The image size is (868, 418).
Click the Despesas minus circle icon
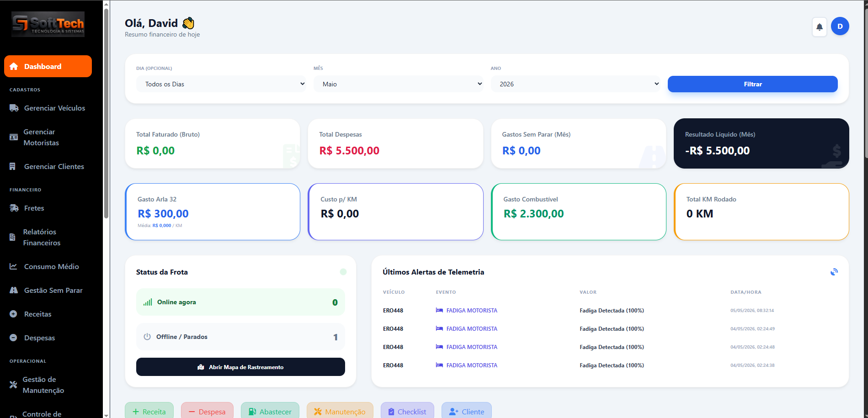tap(13, 338)
